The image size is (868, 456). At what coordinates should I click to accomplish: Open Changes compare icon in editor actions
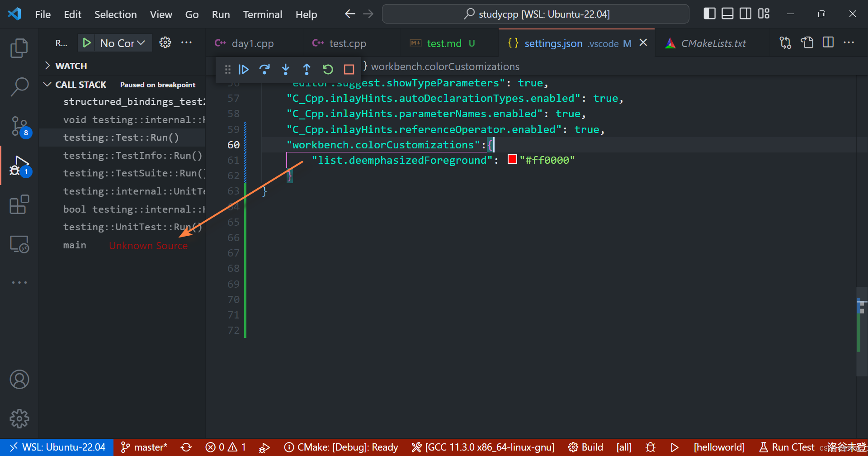(785, 43)
